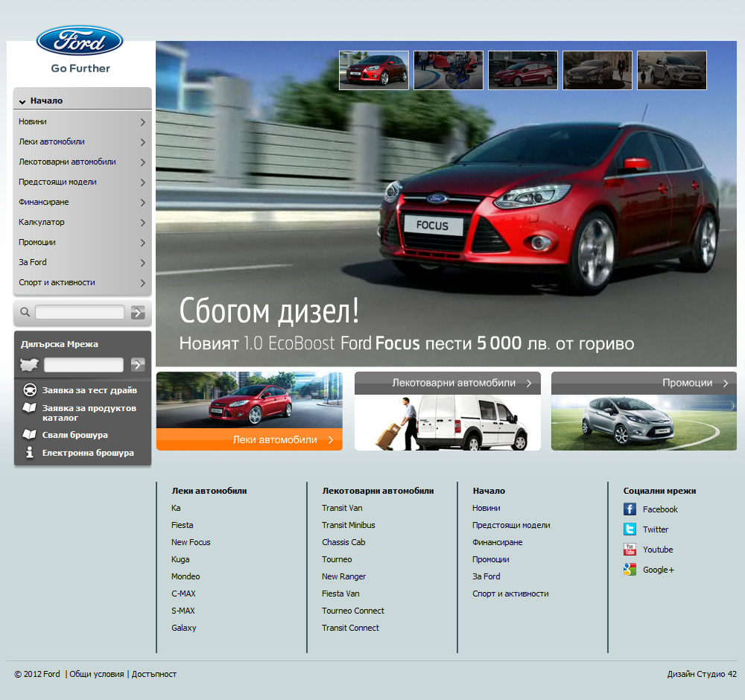Expand the Лекотоварни автомобили sidebar arrow
The height and width of the screenshot is (700, 745).
click(142, 162)
